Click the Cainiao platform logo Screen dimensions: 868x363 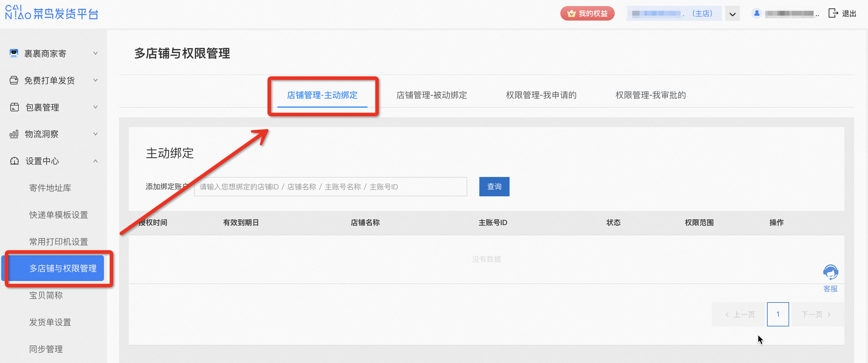(x=52, y=12)
